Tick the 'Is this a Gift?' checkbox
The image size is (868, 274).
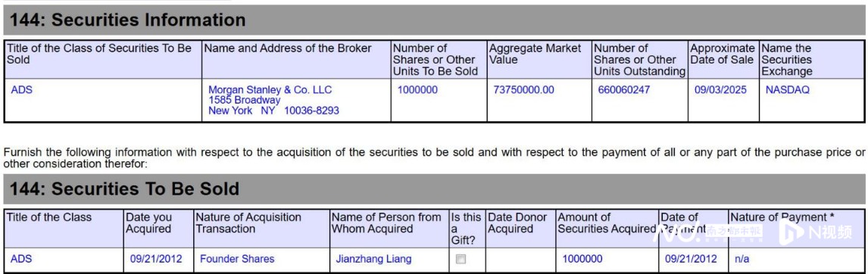pos(460,259)
